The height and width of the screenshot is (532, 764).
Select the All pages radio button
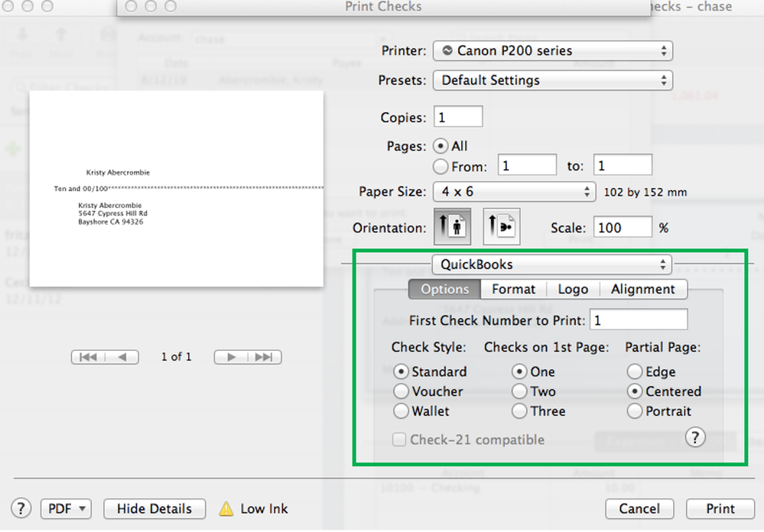pyautogui.click(x=441, y=146)
